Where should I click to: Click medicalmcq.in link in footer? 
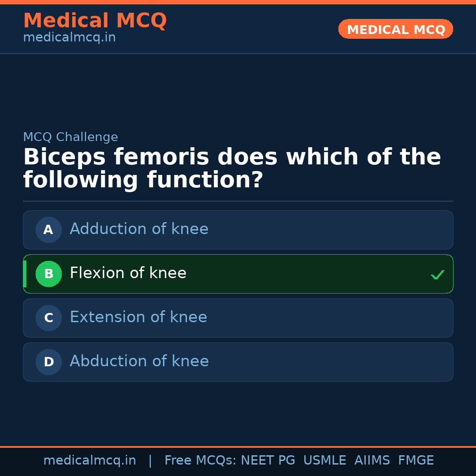89,460
